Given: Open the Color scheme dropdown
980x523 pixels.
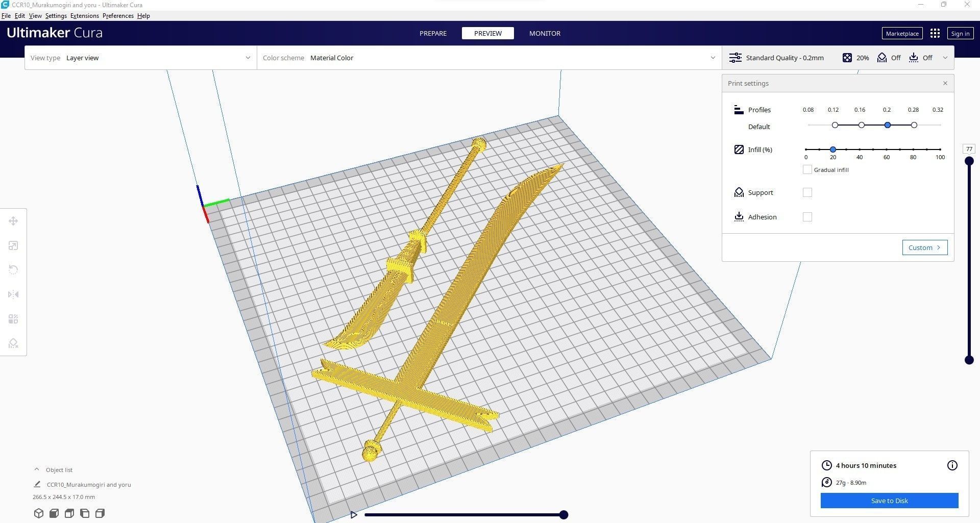Looking at the screenshot, I should tap(489, 58).
